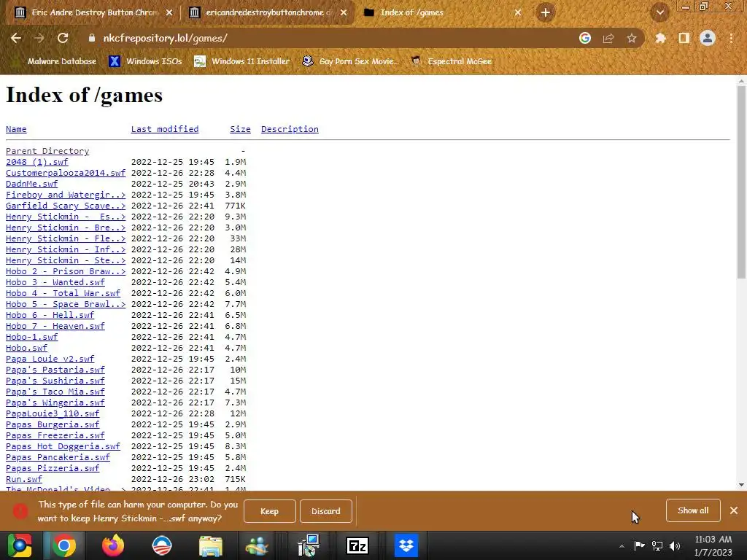
Task: Open Papa's Sushiria.swf
Action: click(55, 381)
